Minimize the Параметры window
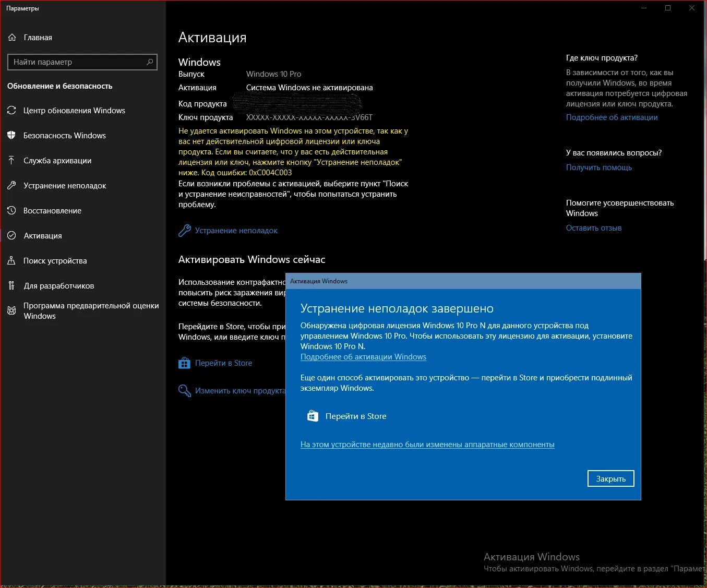The image size is (707, 588). coord(644,8)
